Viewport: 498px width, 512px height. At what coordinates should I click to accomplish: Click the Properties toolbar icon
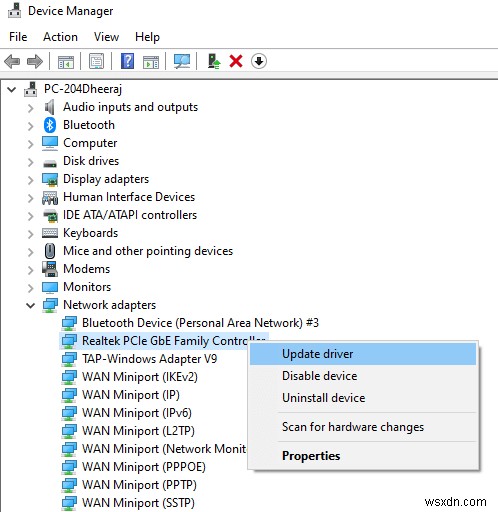coord(96,61)
